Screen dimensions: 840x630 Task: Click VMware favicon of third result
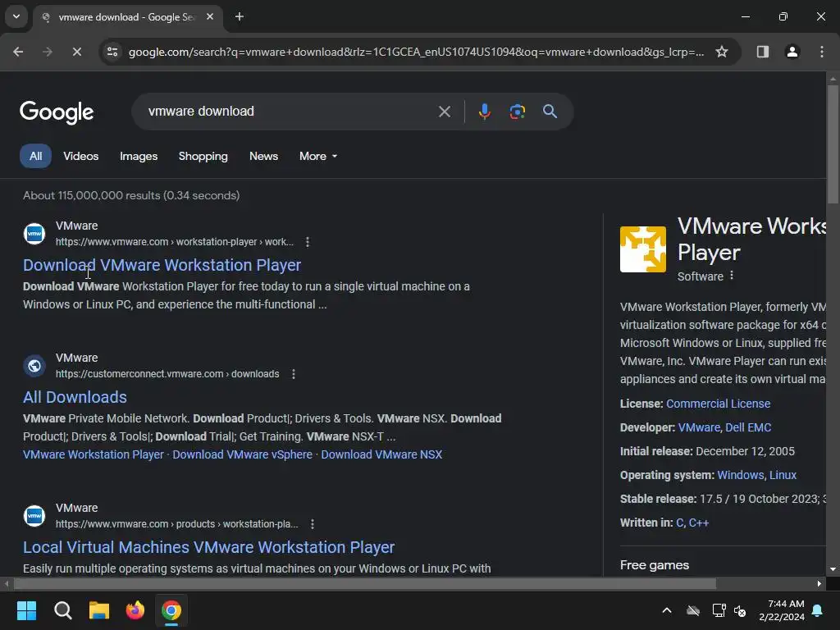click(x=34, y=515)
